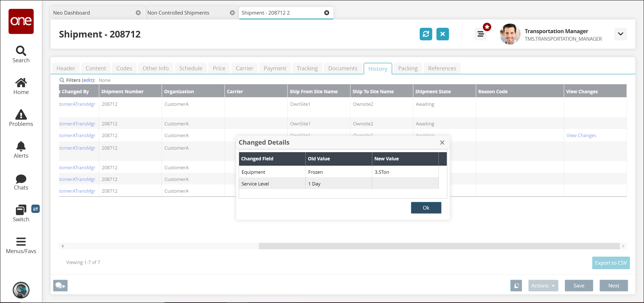Open the Actions dropdown button
The height and width of the screenshot is (303, 644).
click(543, 286)
